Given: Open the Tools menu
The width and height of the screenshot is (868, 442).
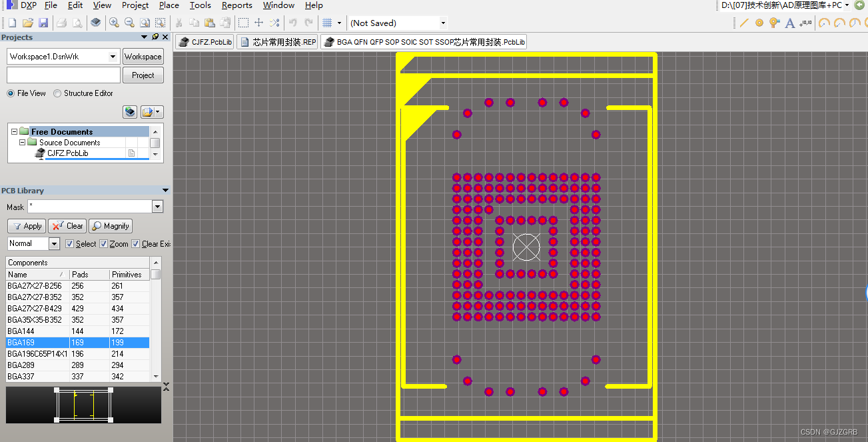Looking at the screenshot, I should [201, 5].
